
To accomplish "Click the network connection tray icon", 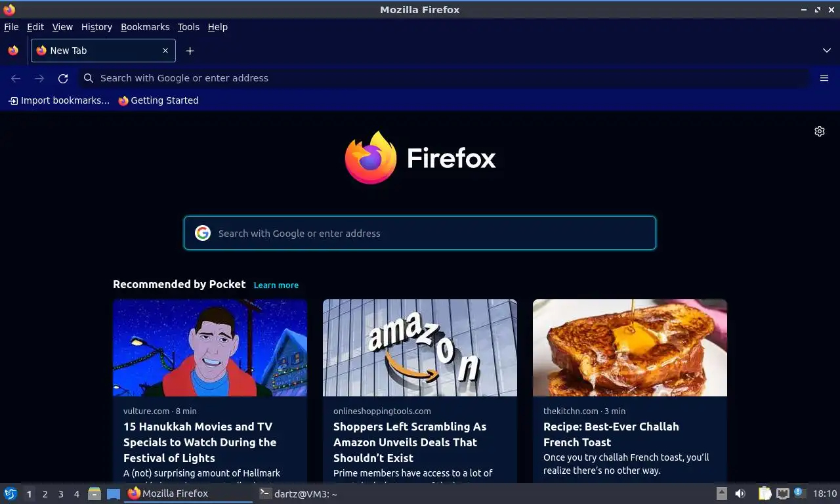I will click(783, 493).
